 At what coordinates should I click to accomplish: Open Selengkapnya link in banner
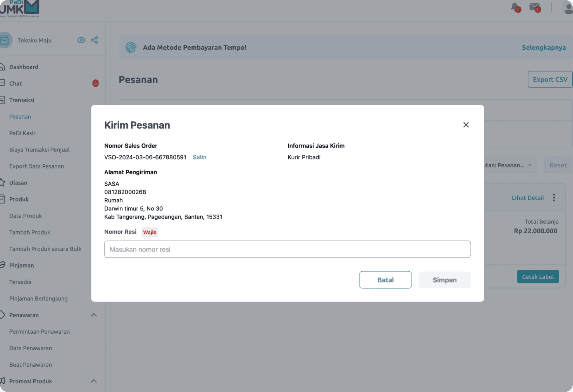(x=544, y=47)
